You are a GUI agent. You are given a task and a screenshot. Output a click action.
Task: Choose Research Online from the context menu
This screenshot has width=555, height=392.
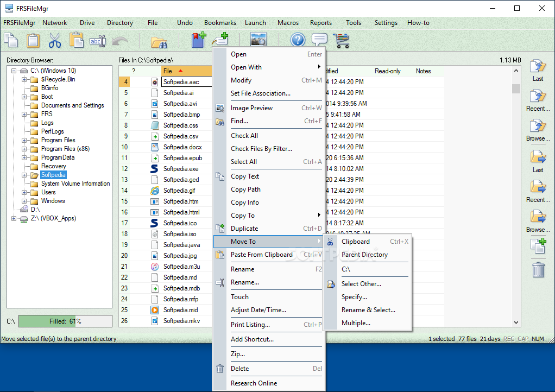269,383
